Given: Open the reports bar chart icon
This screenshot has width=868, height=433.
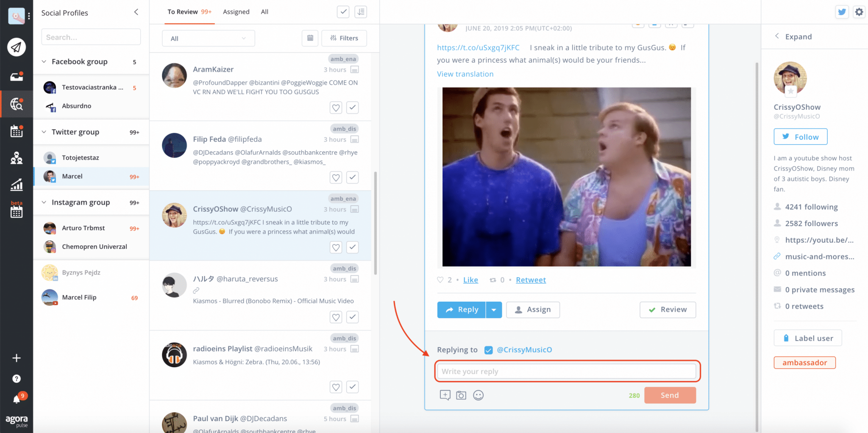Looking at the screenshot, I should pos(17,185).
